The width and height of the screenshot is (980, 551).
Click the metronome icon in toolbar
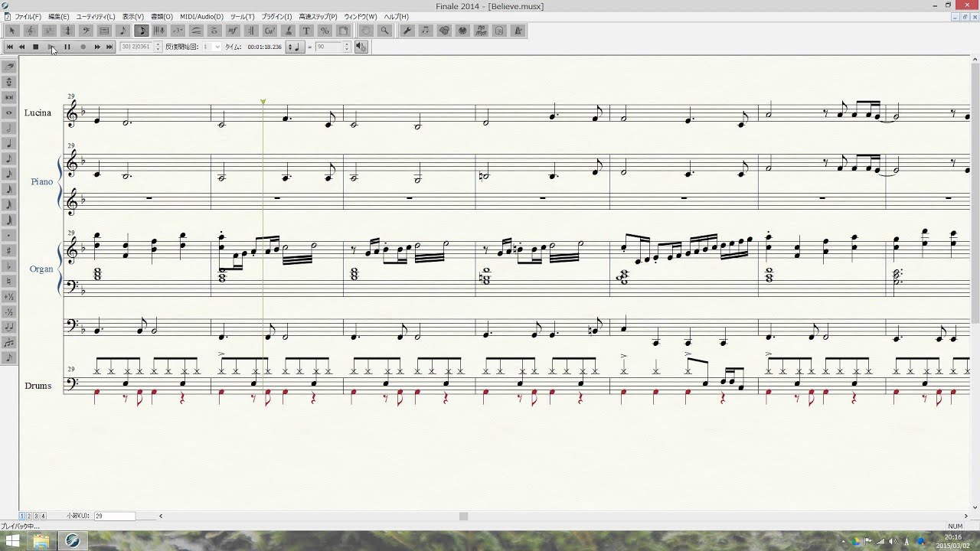[518, 31]
